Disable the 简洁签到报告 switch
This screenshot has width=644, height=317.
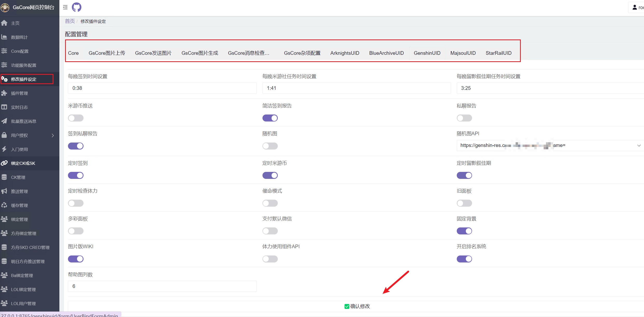[x=270, y=118]
